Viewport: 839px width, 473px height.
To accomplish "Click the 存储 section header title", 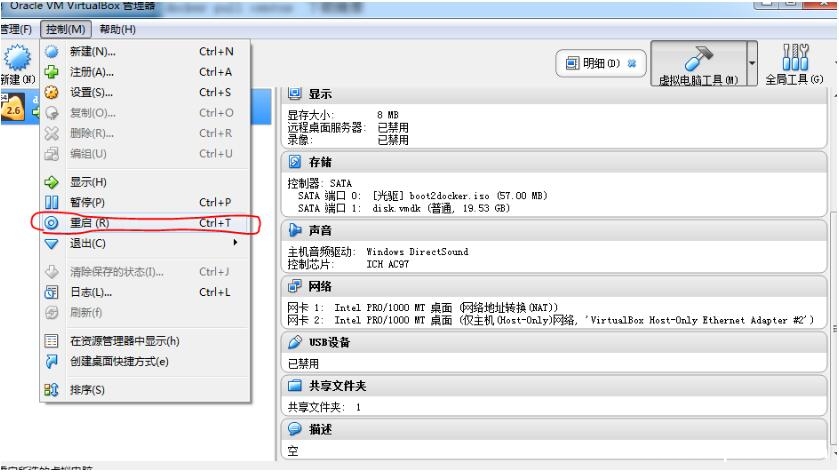I will point(320,162).
